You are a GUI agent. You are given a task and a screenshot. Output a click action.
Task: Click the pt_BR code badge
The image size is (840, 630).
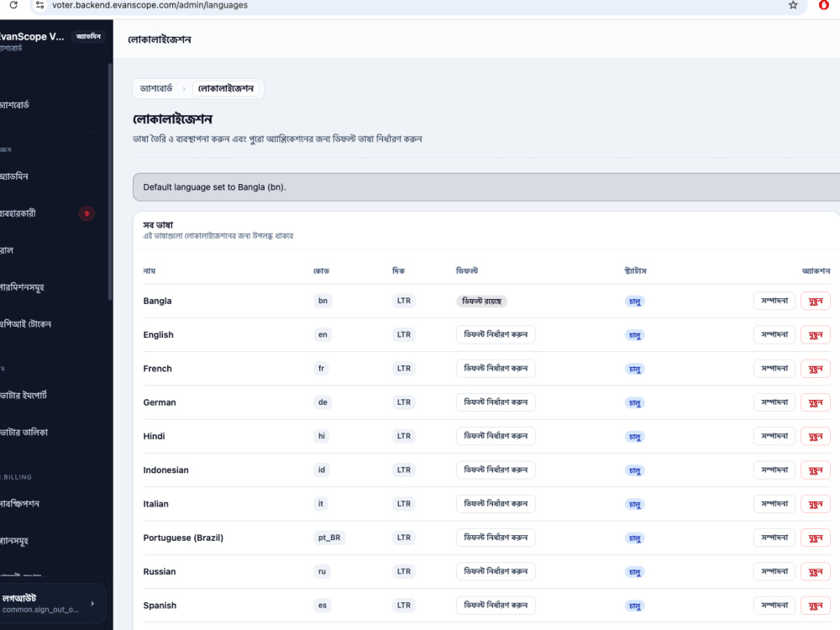[329, 538]
